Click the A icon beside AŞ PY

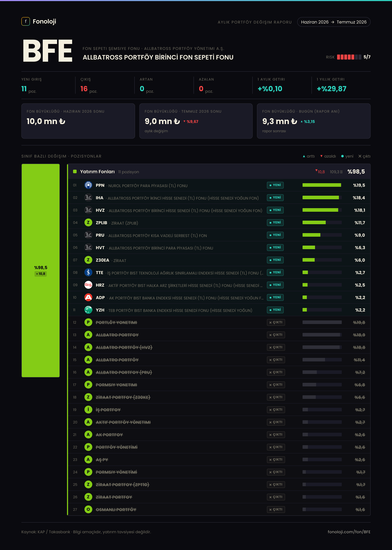coord(88,460)
